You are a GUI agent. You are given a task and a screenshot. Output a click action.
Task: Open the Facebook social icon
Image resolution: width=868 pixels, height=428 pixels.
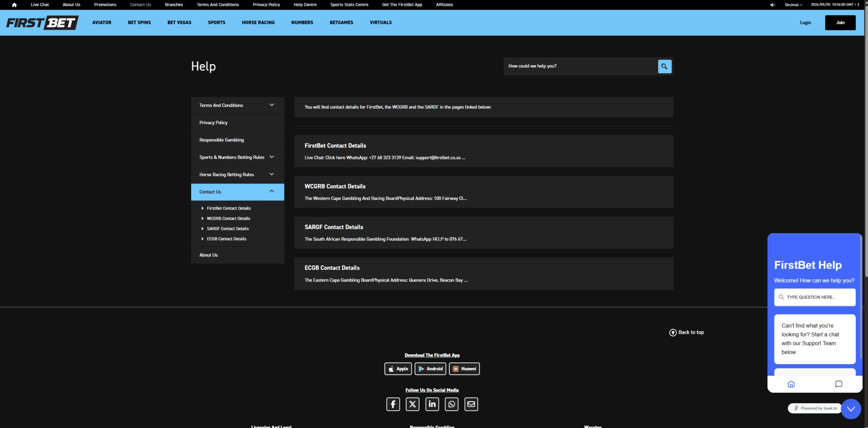coord(393,404)
